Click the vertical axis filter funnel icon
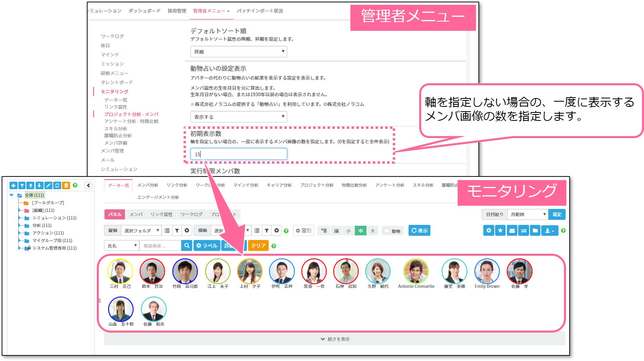Screen dimensions: 644x361 click(x=177, y=231)
